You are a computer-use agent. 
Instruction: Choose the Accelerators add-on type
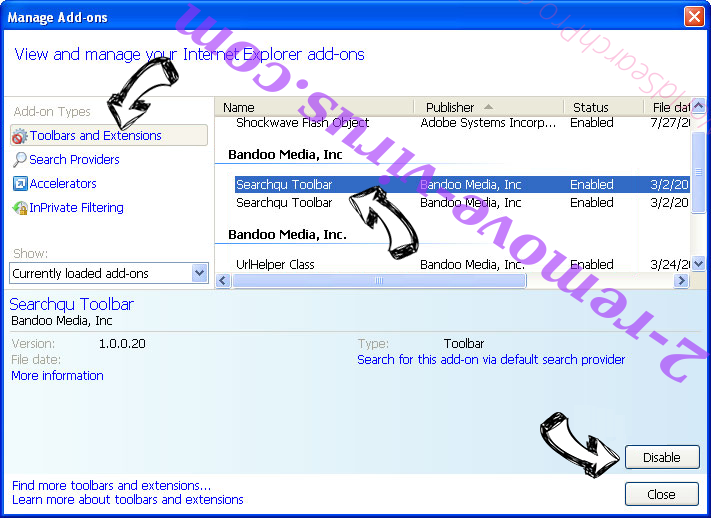pos(63,184)
